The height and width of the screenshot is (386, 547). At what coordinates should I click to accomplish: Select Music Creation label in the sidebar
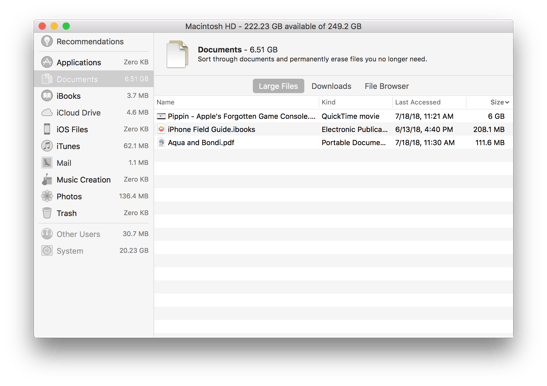coord(84,180)
